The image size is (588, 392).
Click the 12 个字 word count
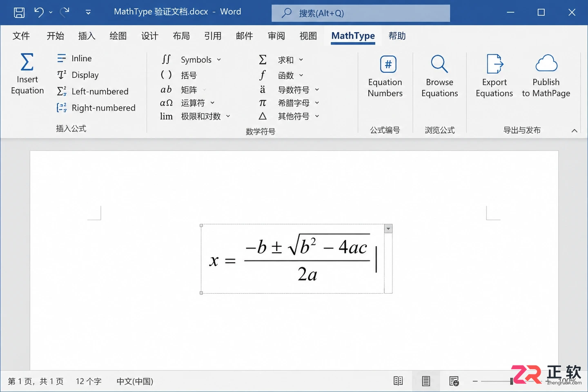click(89, 381)
